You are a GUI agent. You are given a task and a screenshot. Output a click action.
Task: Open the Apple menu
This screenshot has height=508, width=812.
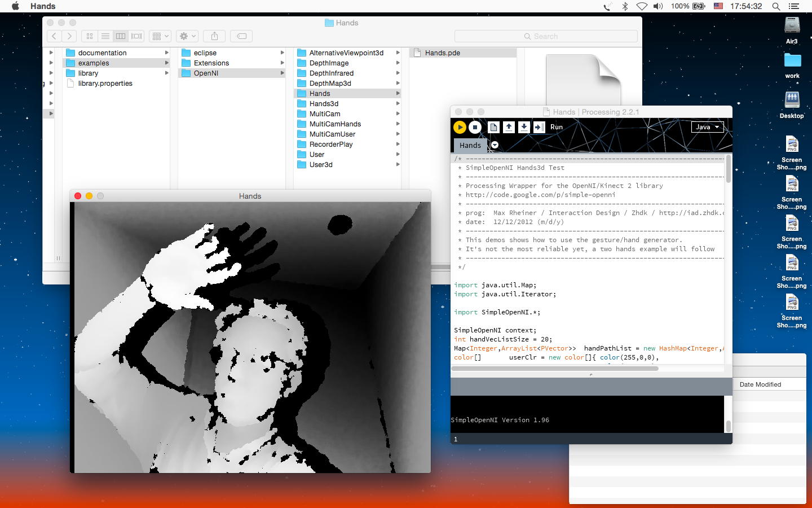15,6
